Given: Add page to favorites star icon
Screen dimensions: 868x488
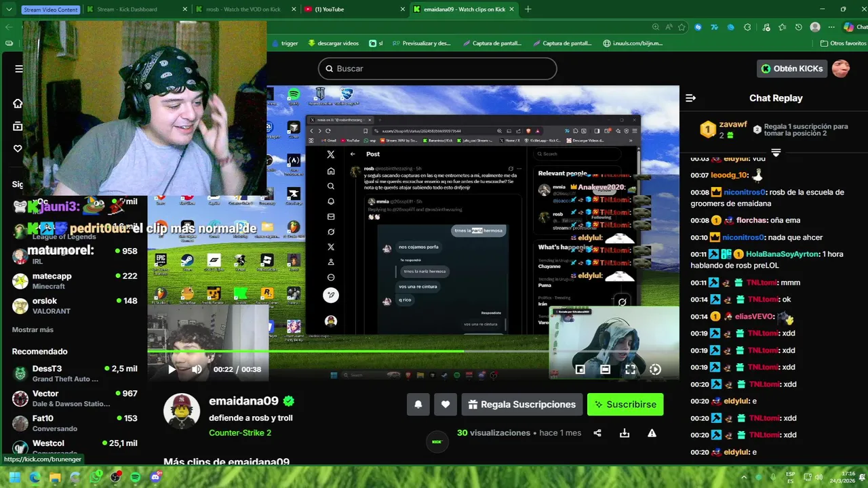Looking at the screenshot, I should [682, 27].
